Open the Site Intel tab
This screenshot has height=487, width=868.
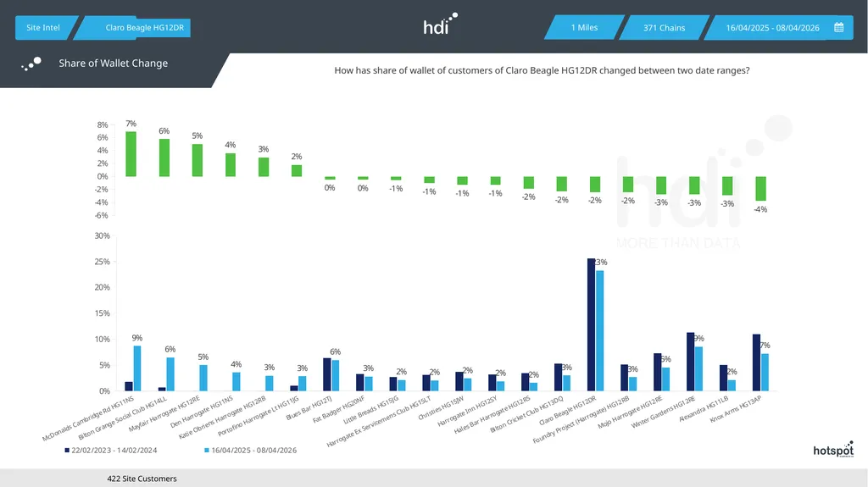[43, 28]
